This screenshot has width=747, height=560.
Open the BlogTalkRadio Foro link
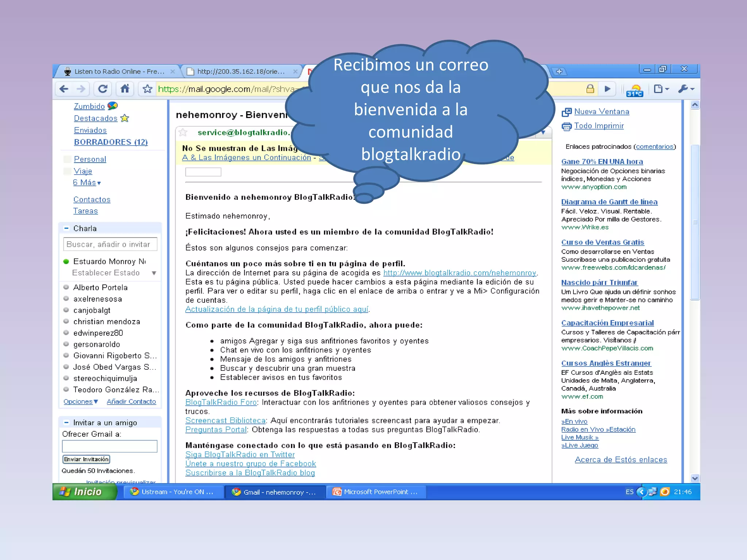(x=221, y=402)
